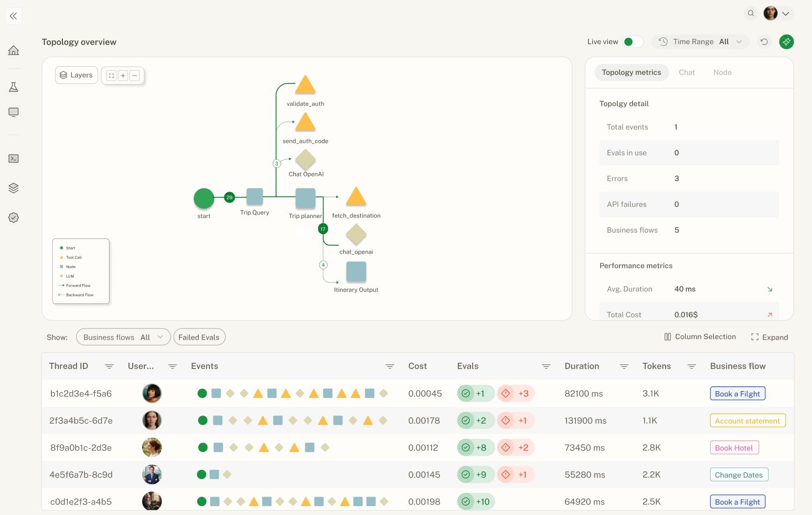This screenshot has height=515, width=812.
Task: Toggle the Failed Evals filter
Action: coord(199,337)
